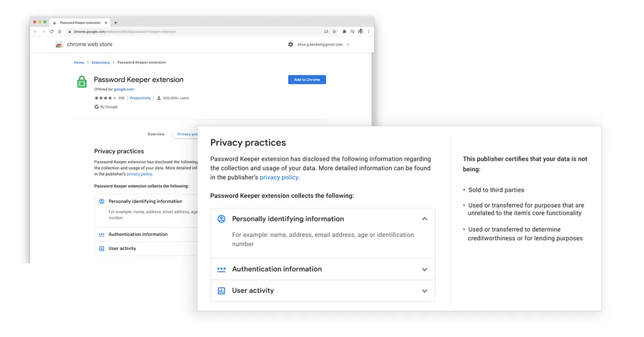Click the browser back arrow

[x=36, y=32]
